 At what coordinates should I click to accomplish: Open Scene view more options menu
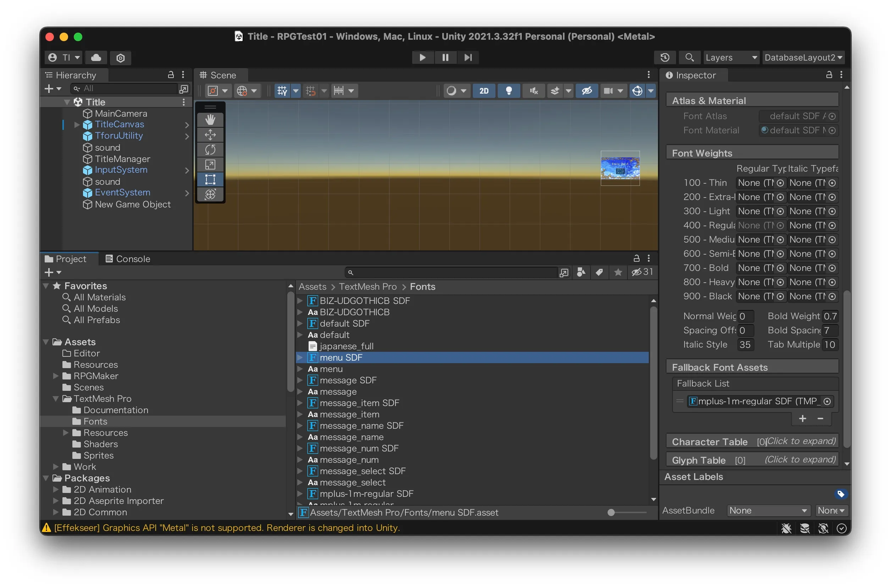click(648, 74)
